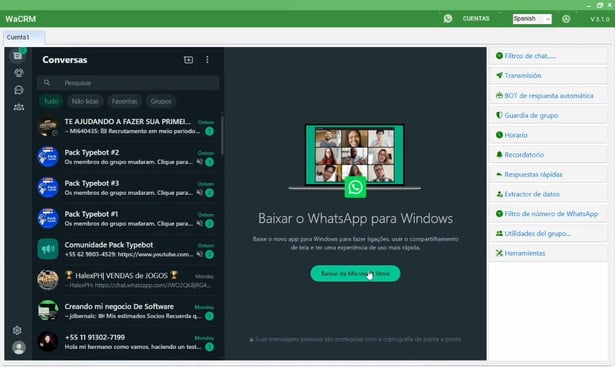Screen dimensions: 615x367
Task: Open the CUENTAS menu
Action: pyautogui.click(x=476, y=18)
